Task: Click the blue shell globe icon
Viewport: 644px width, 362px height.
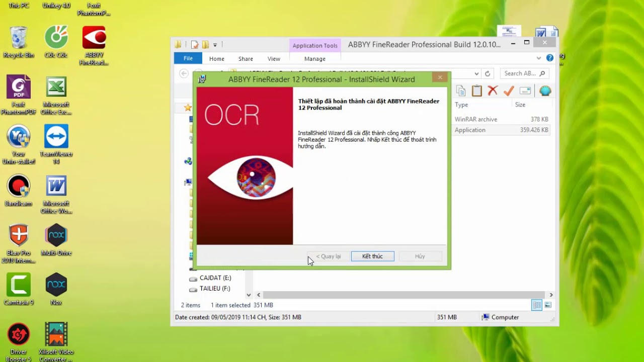Action: (545, 90)
